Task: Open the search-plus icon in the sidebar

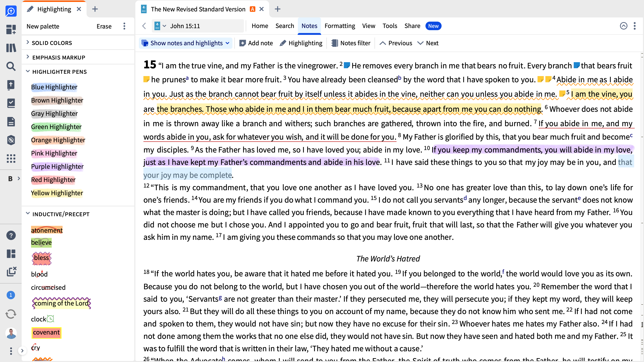Action: [11, 11]
